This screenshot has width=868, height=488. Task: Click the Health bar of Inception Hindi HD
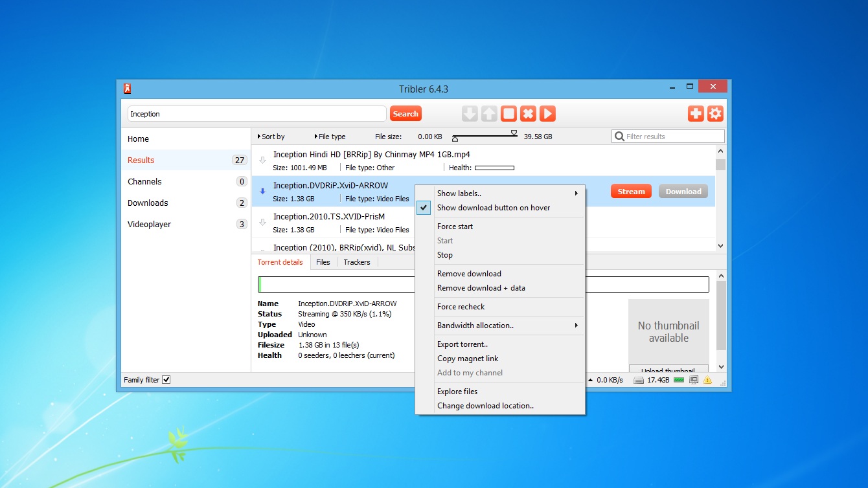pos(494,168)
